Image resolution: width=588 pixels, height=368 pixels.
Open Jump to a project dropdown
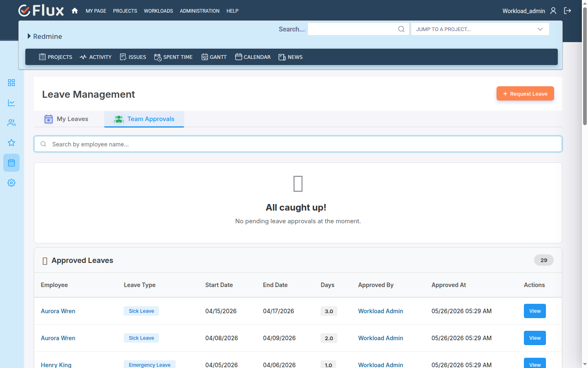pyautogui.click(x=480, y=29)
